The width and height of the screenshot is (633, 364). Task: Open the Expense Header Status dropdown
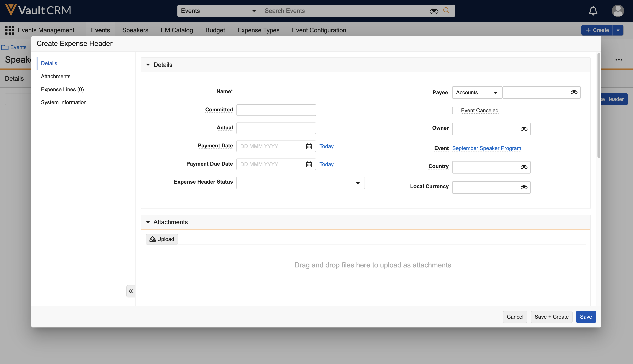[x=300, y=183]
